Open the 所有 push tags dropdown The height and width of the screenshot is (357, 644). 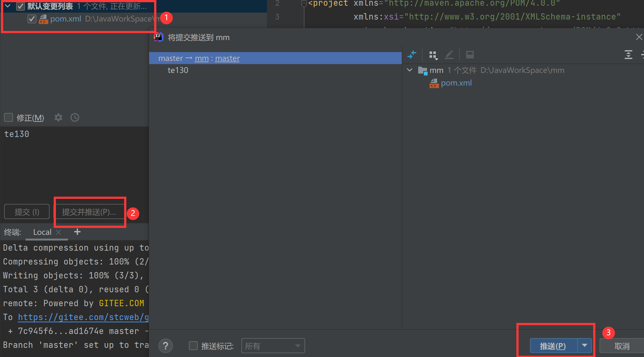click(273, 346)
